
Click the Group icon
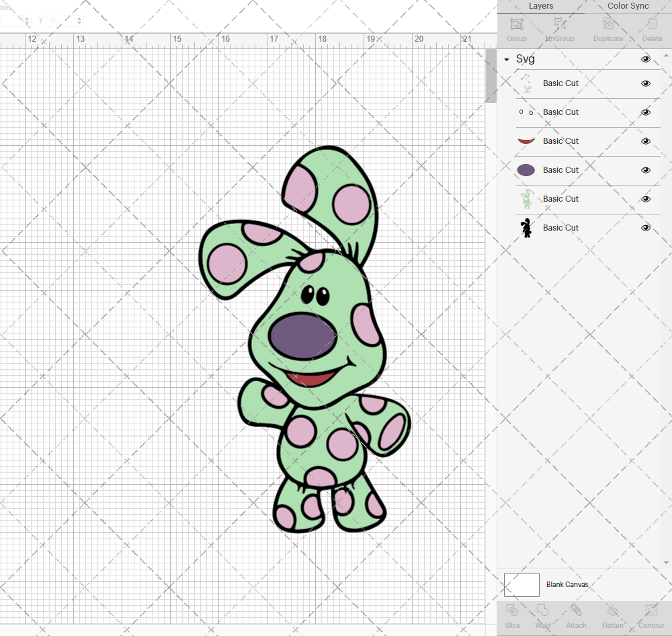tap(516, 24)
